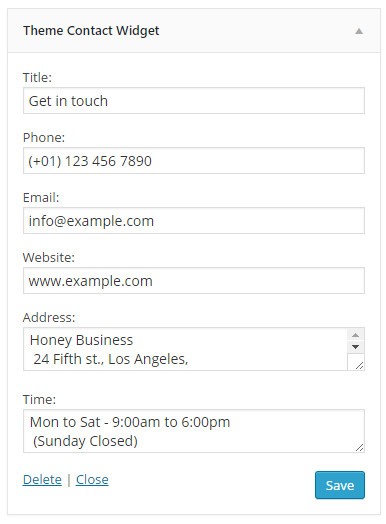The width and height of the screenshot is (386, 524).
Task: Close the widget using the Close link
Action: click(x=92, y=480)
